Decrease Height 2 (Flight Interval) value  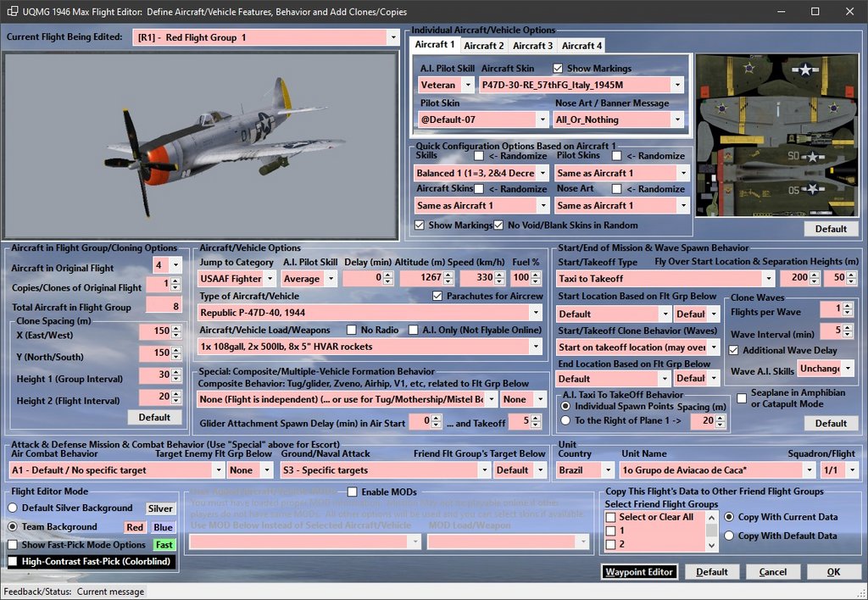tap(176, 400)
